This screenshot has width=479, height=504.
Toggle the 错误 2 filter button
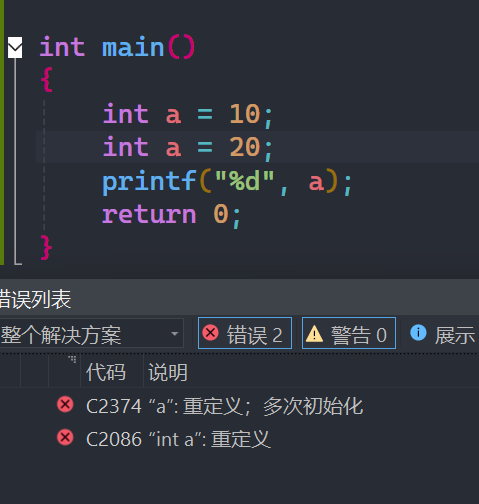[245, 333]
